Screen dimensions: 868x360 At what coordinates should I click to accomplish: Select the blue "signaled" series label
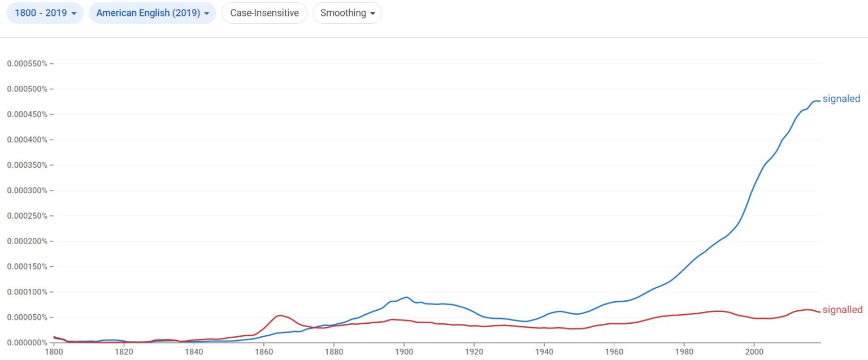[842, 98]
